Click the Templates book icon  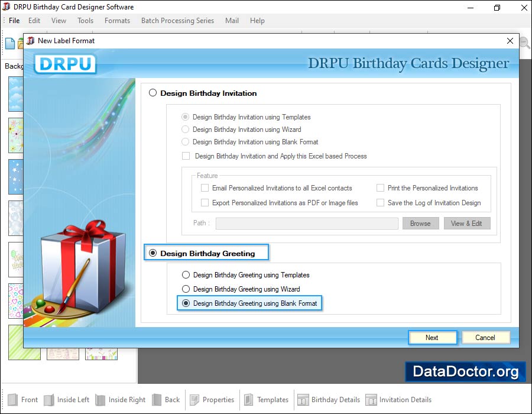248,400
